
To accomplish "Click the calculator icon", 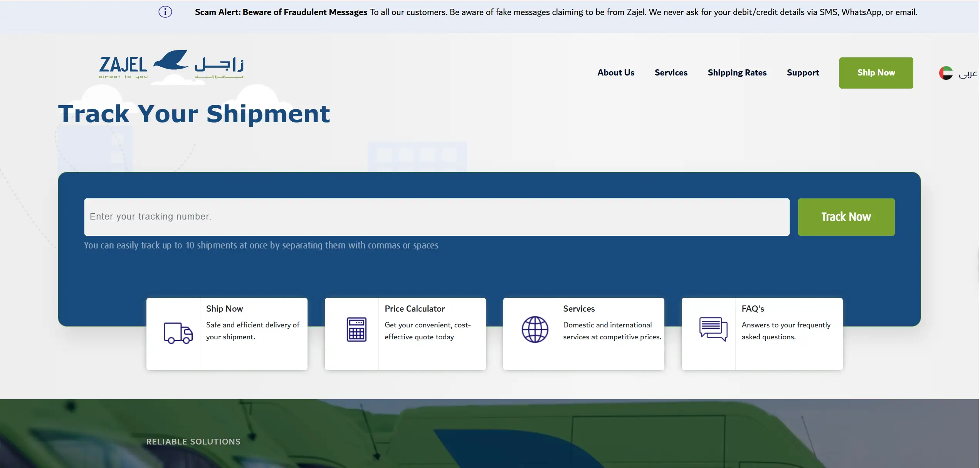I will pos(356,329).
